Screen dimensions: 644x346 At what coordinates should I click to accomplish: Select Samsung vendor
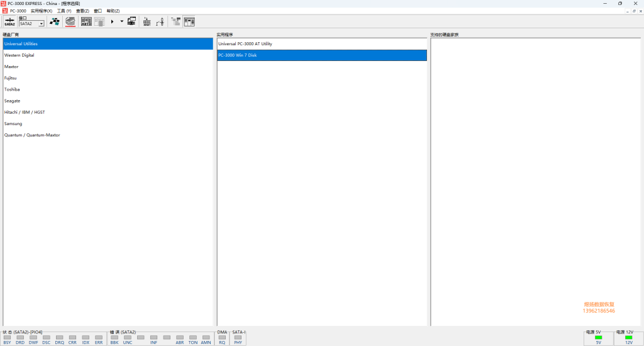(108, 124)
